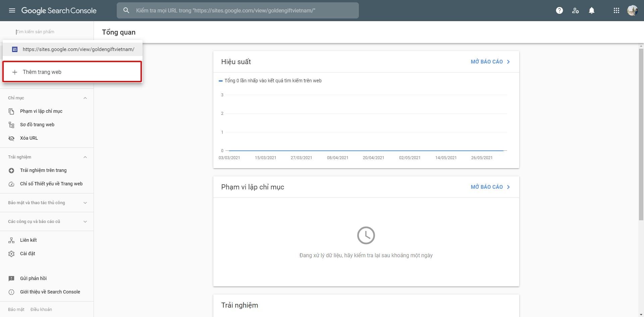Open the Hiệu suất report link

(490, 62)
